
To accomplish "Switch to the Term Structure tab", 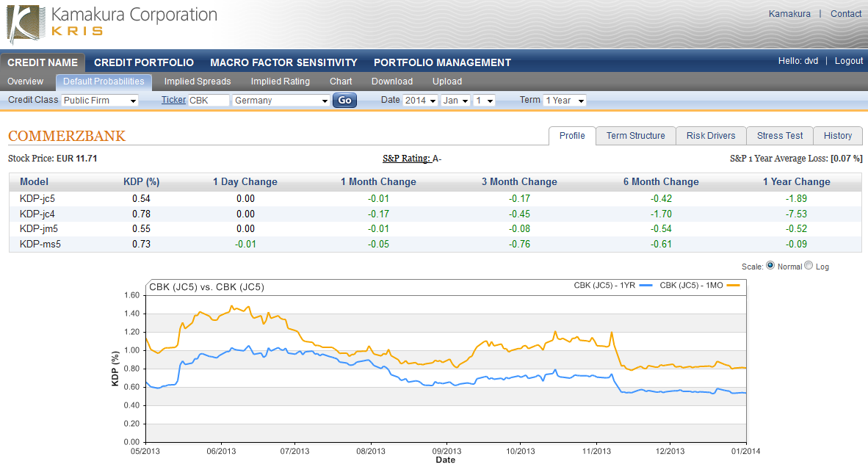I will point(635,136).
